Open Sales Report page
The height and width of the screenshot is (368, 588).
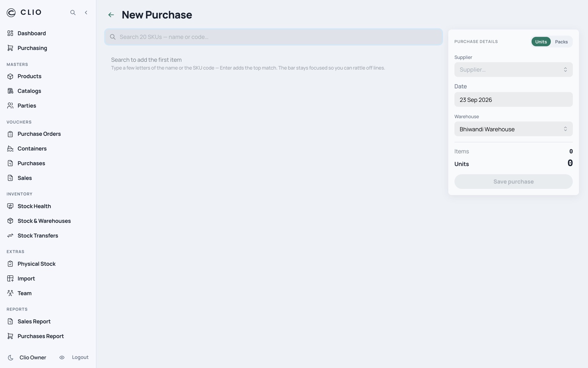pyautogui.click(x=34, y=322)
